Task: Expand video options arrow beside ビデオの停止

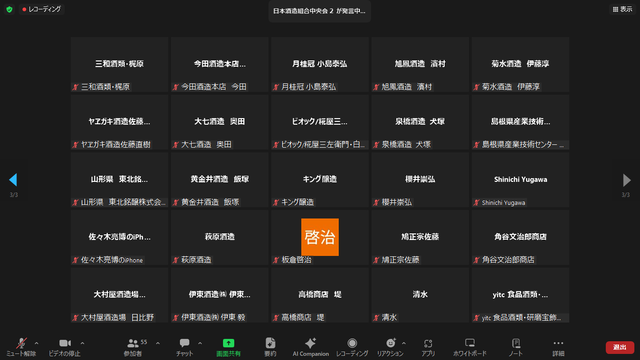Action: (x=82, y=343)
